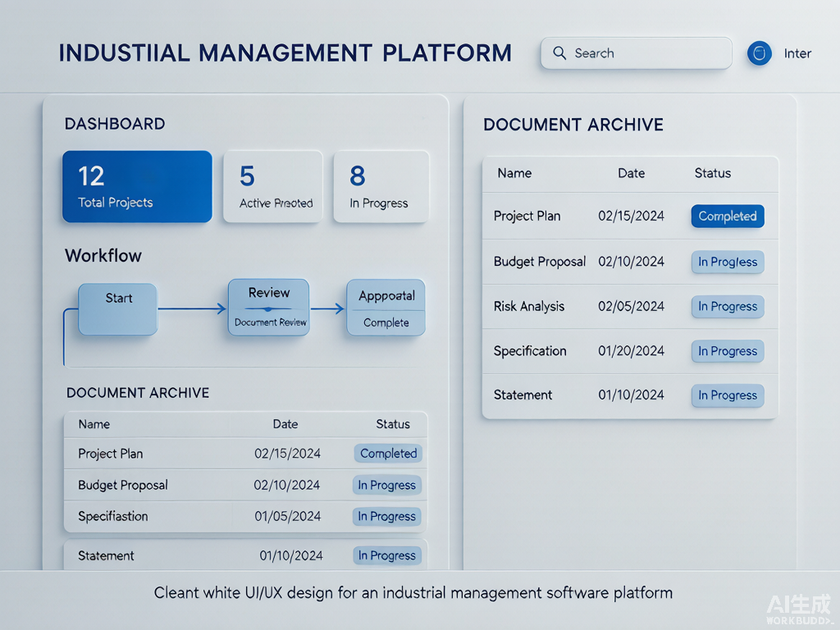The width and height of the screenshot is (840, 630).
Task: Click the Complete label in the Approval node
Action: (x=386, y=322)
